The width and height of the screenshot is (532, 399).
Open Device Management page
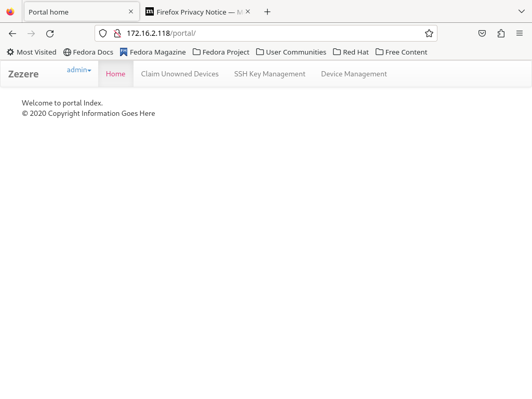[x=354, y=74]
